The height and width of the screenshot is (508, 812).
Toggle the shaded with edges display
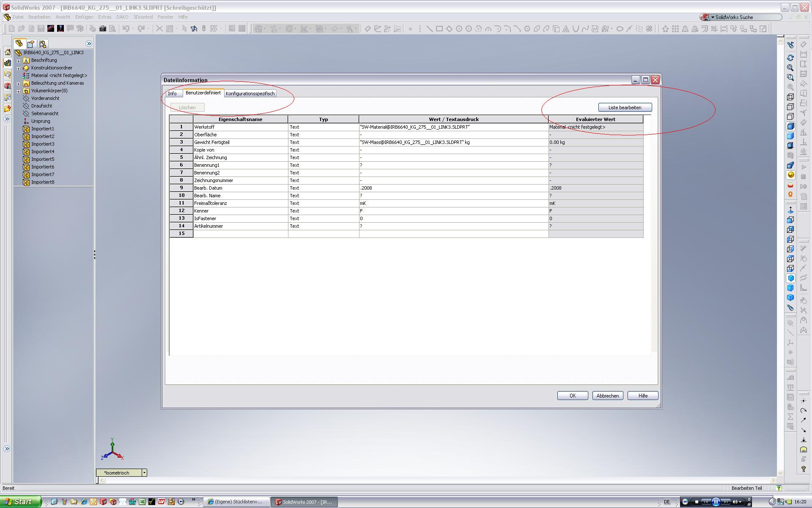click(x=790, y=126)
